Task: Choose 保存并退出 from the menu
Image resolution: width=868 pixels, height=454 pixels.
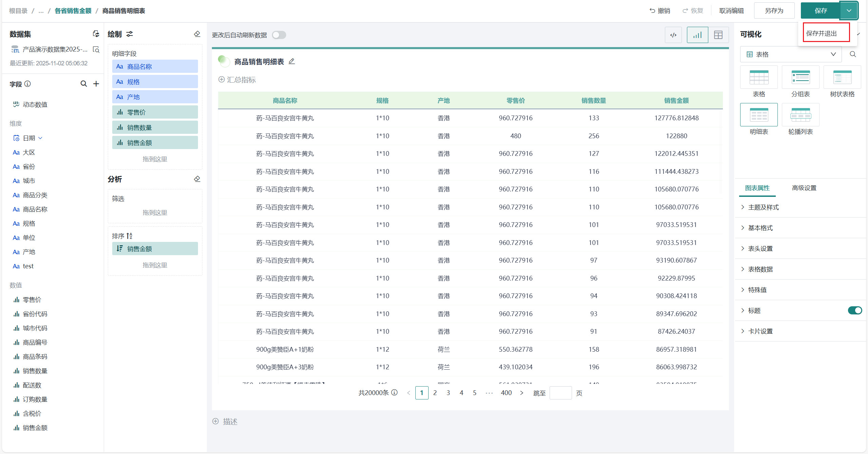Action: tap(822, 33)
